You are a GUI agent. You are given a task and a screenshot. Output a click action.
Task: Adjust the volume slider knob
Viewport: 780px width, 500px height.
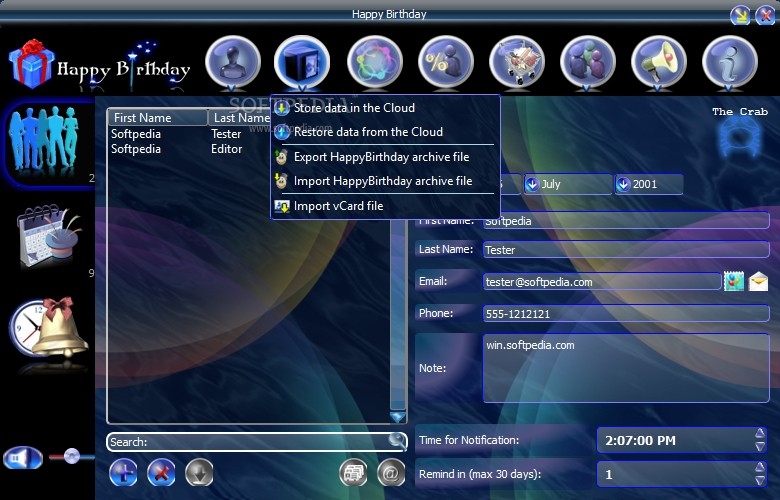point(72,456)
